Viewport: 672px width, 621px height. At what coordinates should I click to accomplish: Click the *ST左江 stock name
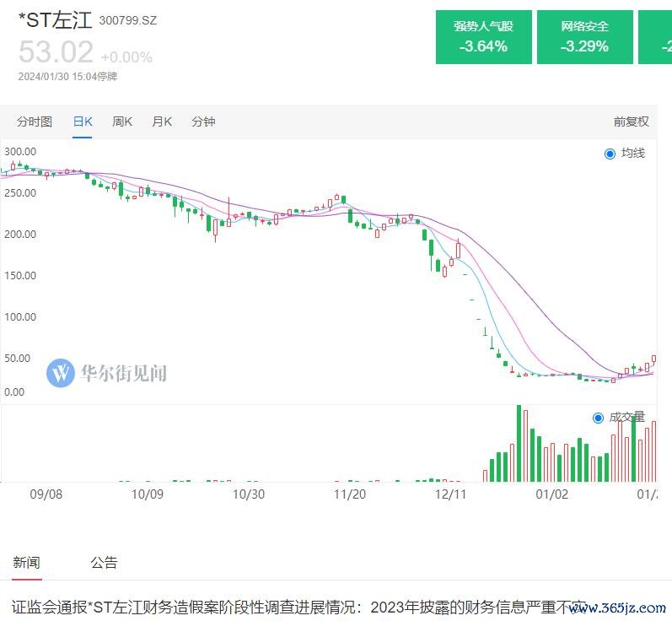(x=56, y=20)
